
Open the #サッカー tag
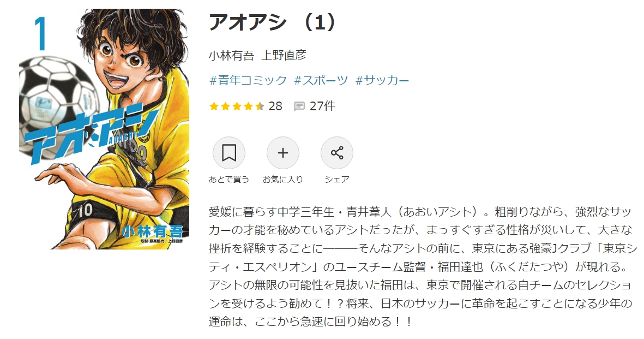click(x=382, y=80)
